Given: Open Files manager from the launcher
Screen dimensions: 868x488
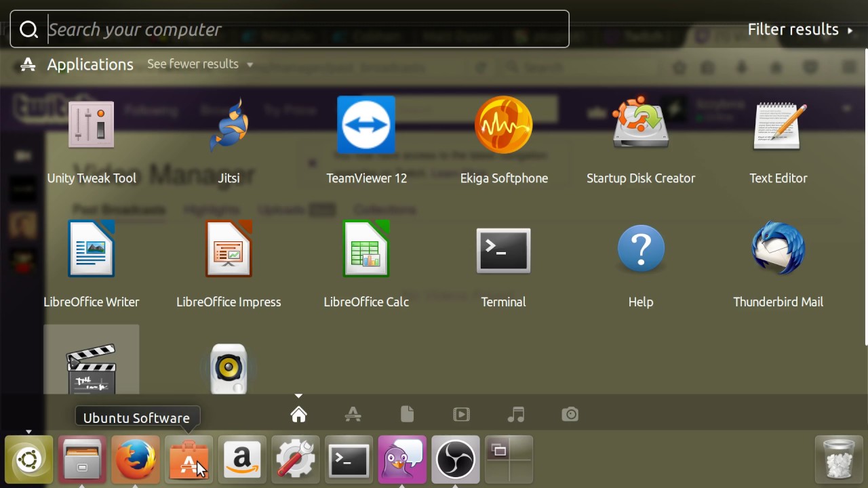Looking at the screenshot, I should click(82, 460).
